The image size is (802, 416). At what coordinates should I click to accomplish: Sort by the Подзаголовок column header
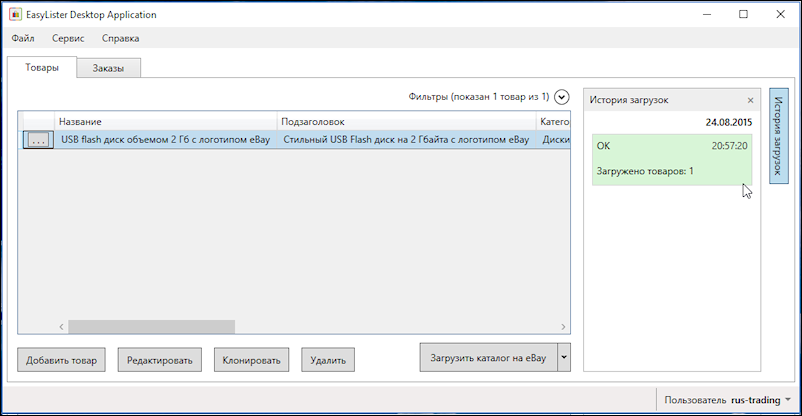[x=407, y=122]
